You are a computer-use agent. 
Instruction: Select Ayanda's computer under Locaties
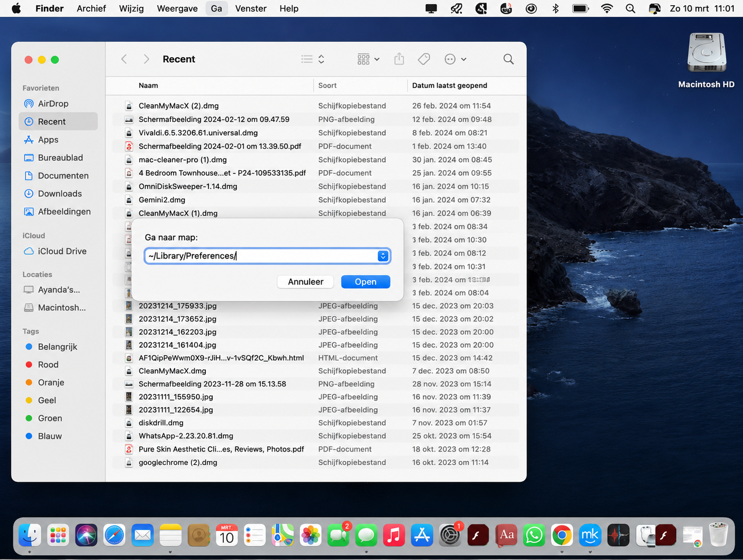58,290
